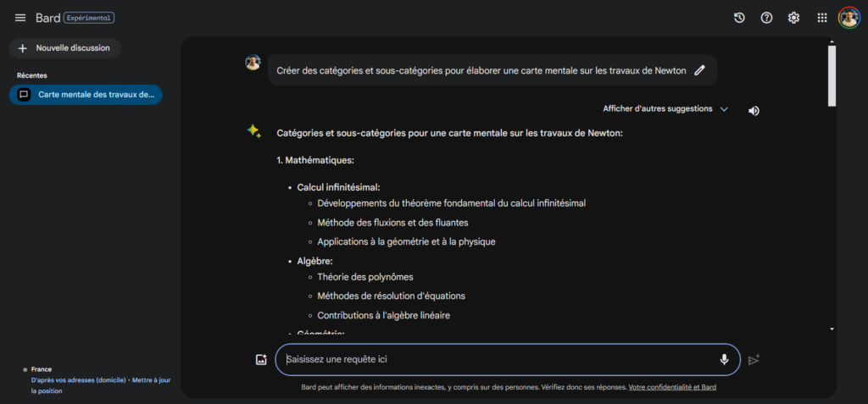This screenshot has width=868, height=404.
Task: Open settings gear icon
Action: point(793,18)
